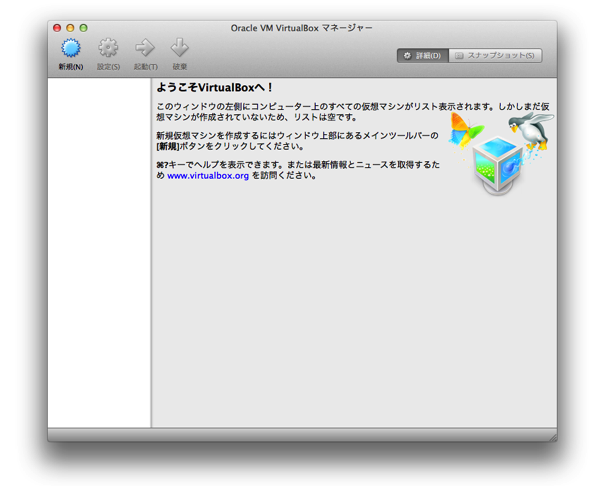Click the 新規(N) new VM icon
The width and height of the screenshot is (600, 486).
click(70, 48)
